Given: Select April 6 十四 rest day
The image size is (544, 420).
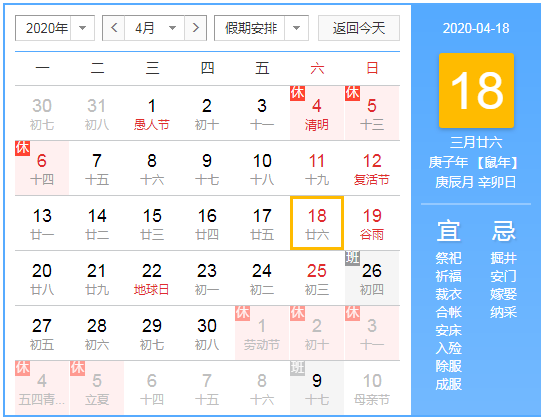Looking at the screenshot, I should point(42,168).
